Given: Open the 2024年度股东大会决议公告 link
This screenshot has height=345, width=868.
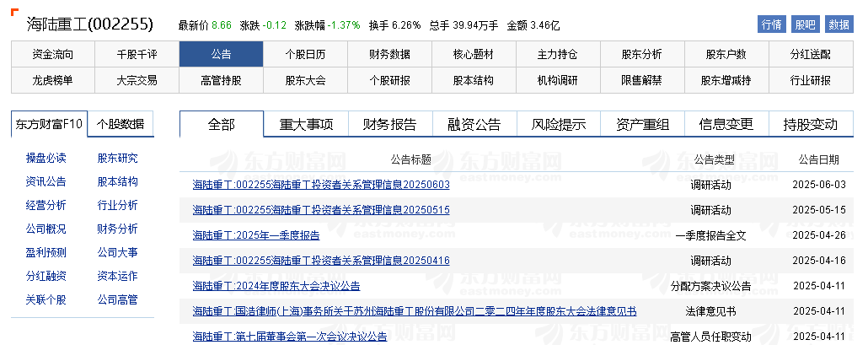Looking at the screenshot, I should click(x=276, y=286).
